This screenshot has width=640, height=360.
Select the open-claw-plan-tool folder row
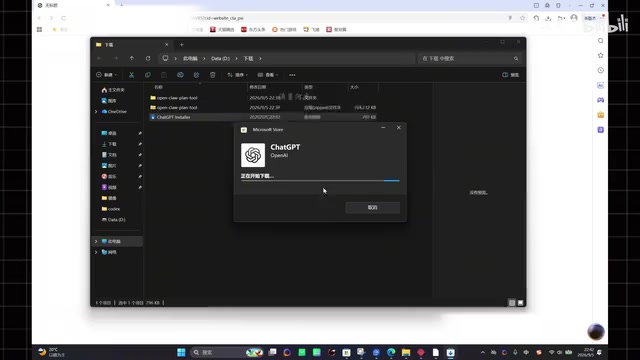tap(263, 98)
